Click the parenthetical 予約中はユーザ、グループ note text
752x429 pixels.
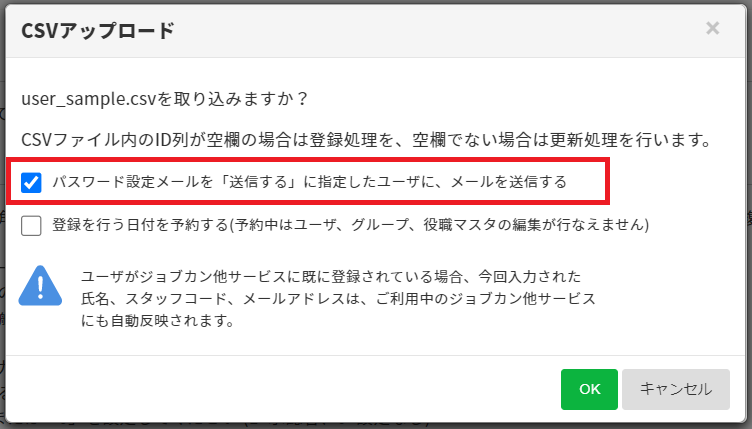(x=439, y=224)
